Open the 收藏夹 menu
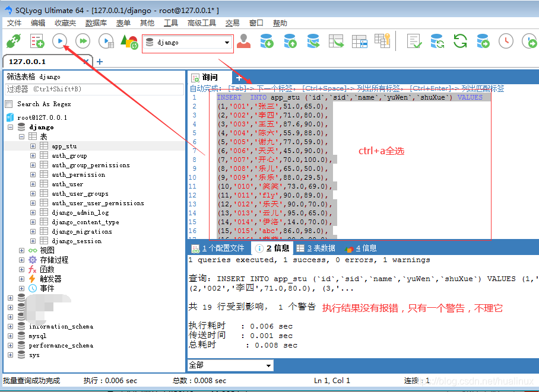The image size is (539, 392). pos(65,23)
